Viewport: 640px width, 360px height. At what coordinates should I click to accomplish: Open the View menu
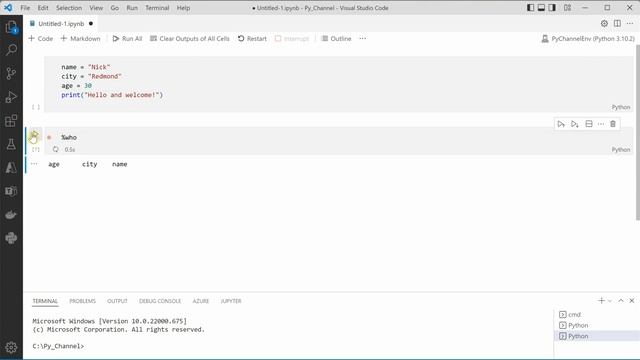96,8
